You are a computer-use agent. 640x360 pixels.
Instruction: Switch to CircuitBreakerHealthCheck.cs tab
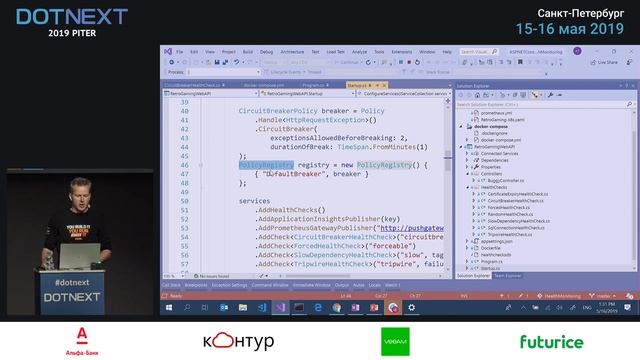[192, 85]
